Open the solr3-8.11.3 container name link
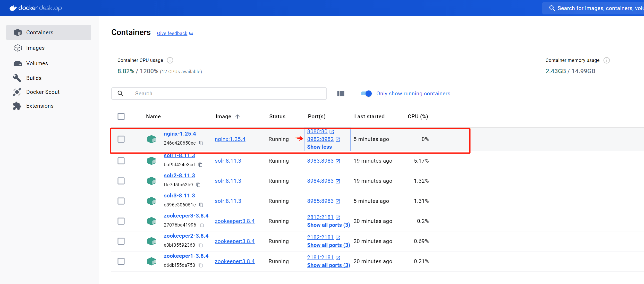 point(179,196)
